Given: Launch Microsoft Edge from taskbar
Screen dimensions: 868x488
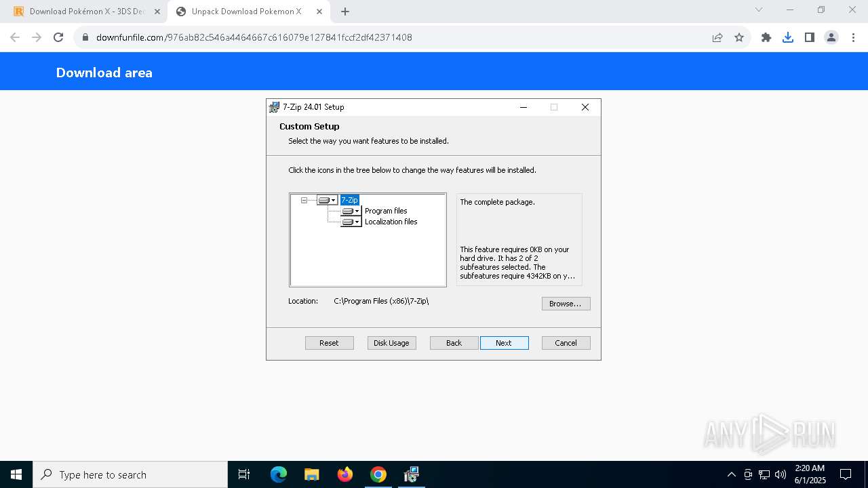Looking at the screenshot, I should pyautogui.click(x=279, y=474).
